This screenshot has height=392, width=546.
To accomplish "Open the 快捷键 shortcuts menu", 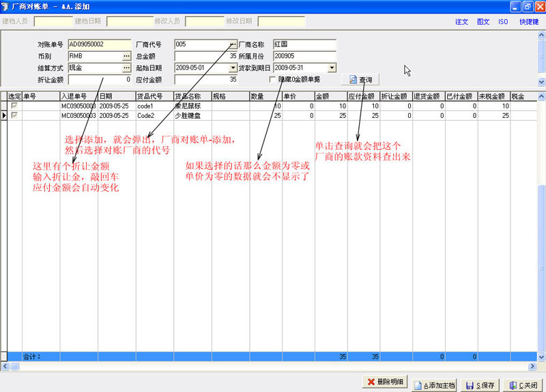I will [528, 22].
